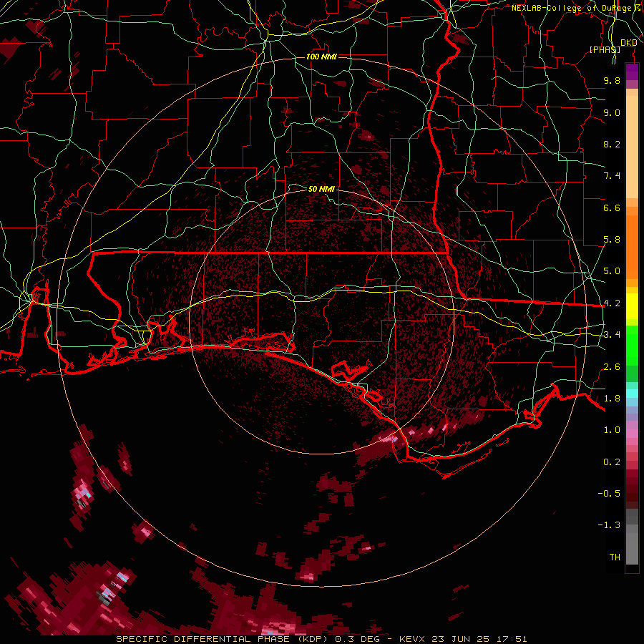This screenshot has height=644, width=644.
Task: Click the 6.6 value on the KDP scale
Action: (612, 208)
